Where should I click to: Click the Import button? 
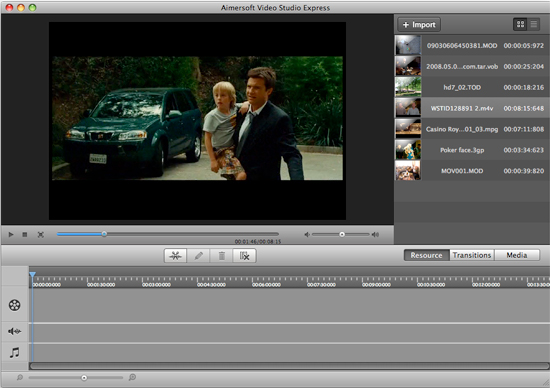click(419, 25)
